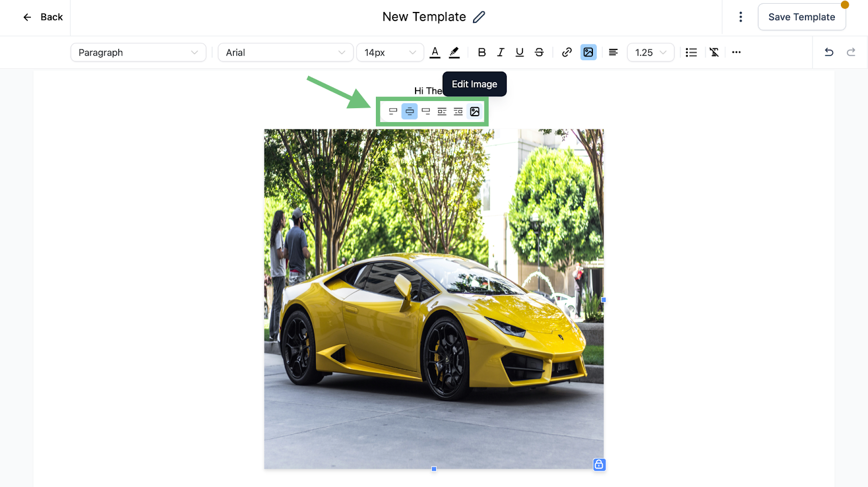Wrap text with image on left

pos(442,111)
